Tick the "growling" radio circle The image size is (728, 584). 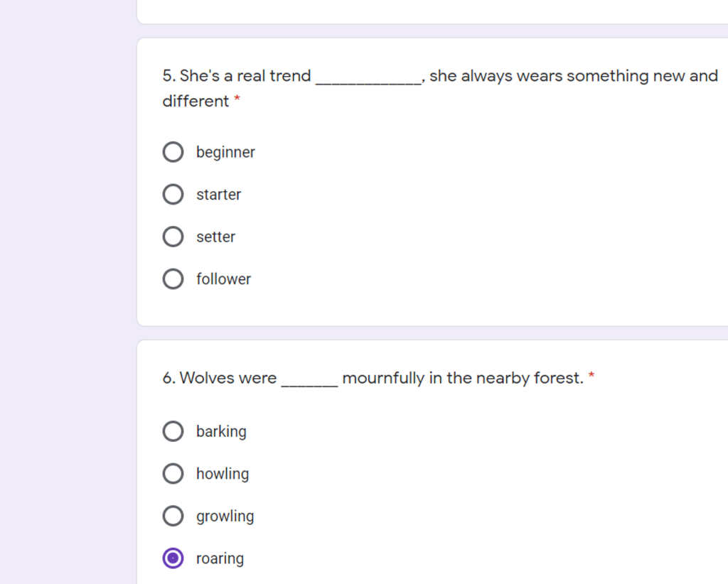[173, 516]
